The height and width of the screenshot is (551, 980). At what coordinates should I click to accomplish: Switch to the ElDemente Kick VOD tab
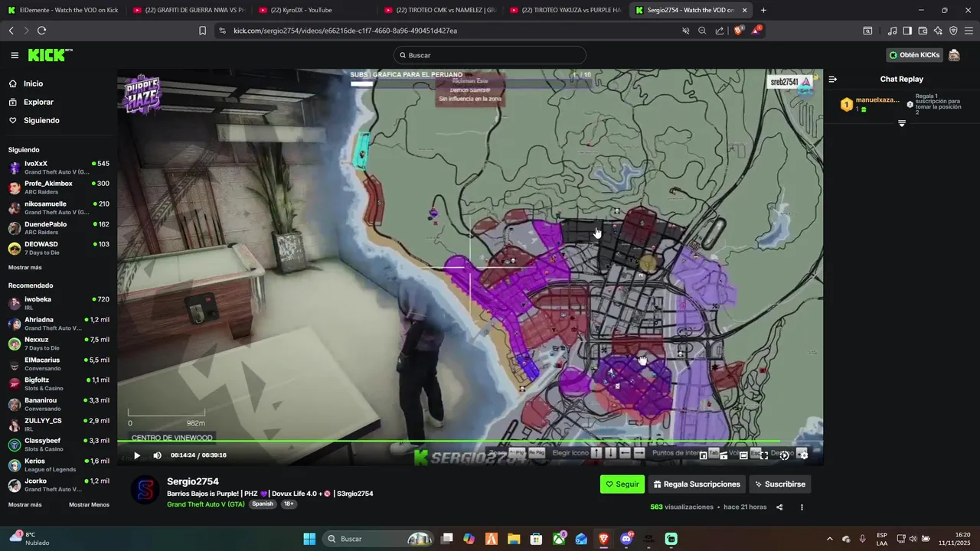[x=63, y=10]
